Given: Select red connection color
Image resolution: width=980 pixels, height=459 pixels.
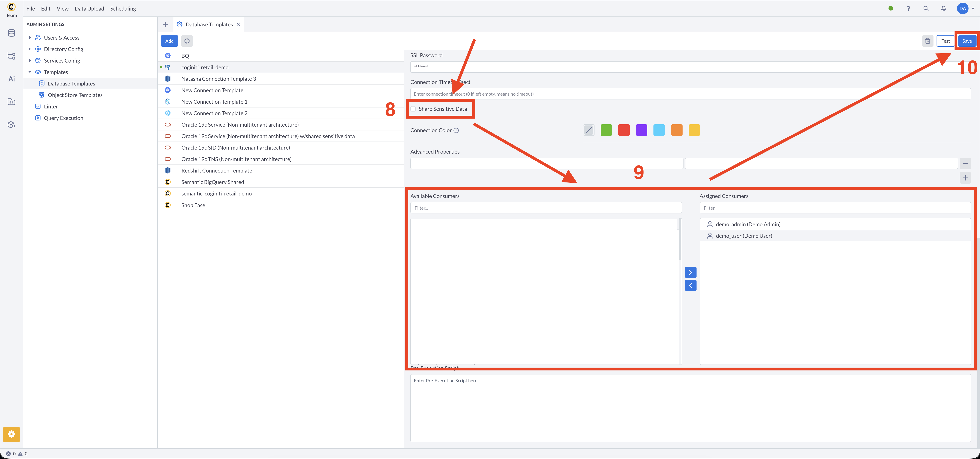Looking at the screenshot, I should [624, 130].
